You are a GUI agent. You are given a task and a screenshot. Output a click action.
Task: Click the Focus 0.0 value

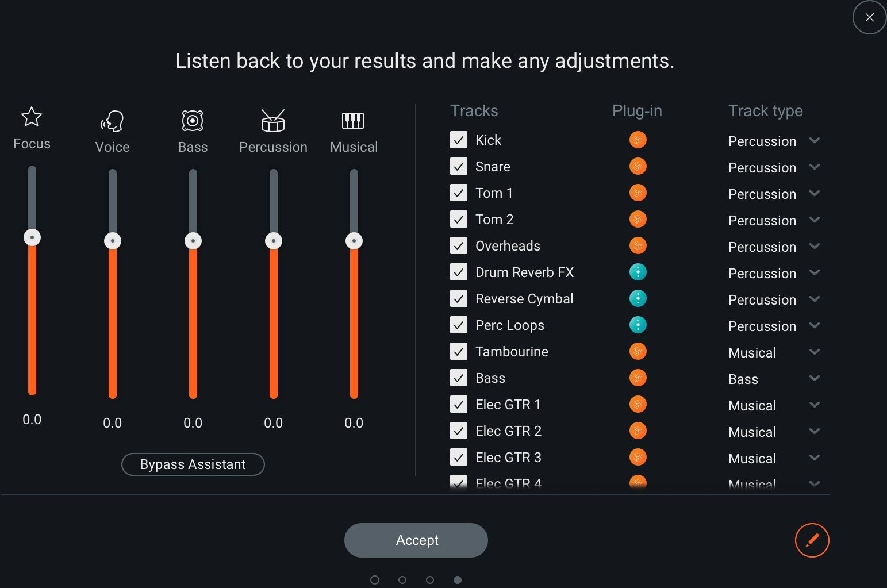coord(32,420)
